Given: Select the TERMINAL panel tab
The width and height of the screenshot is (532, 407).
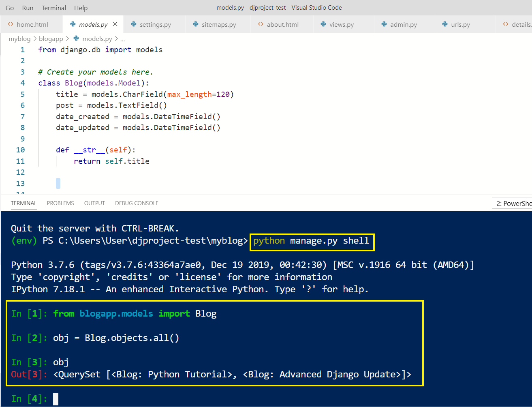Looking at the screenshot, I should click(24, 203).
